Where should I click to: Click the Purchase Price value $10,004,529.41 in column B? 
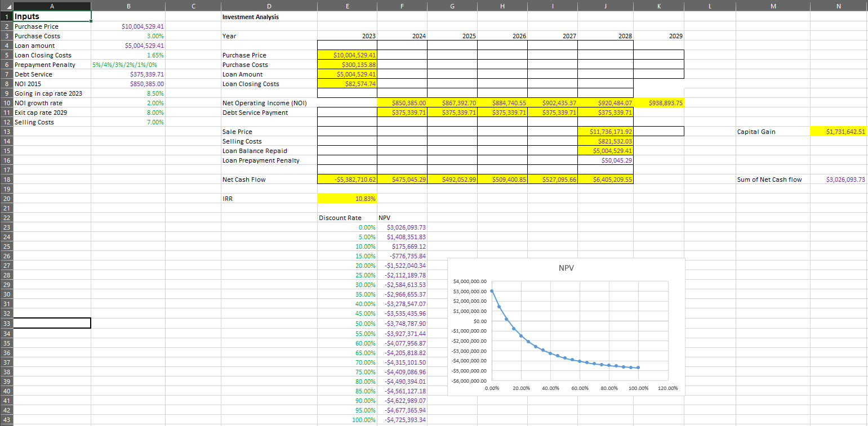[x=128, y=26]
